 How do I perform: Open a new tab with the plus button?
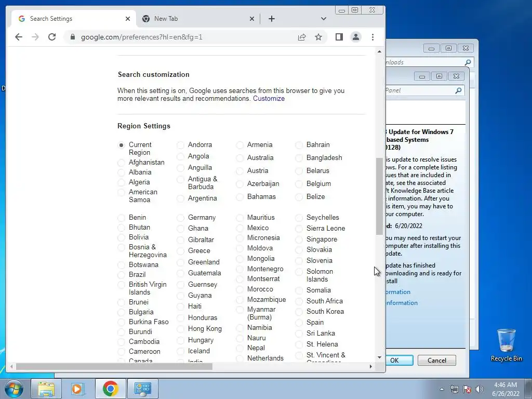pyautogui.click(x=271, y=19)
